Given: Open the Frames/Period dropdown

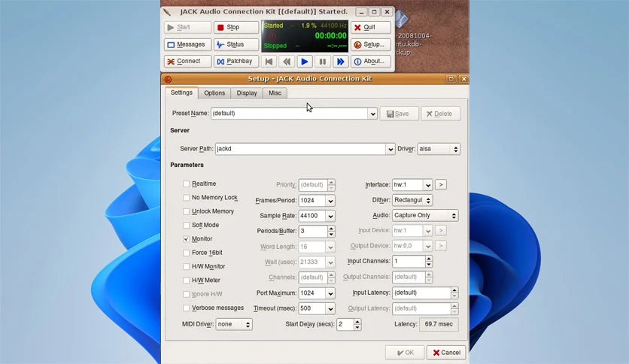Looking at the screenshot, I should click(x=330, y=201).
